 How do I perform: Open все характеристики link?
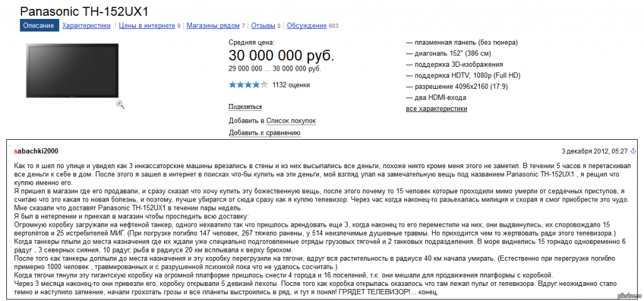pyautogui.click(x=436, y=108)
